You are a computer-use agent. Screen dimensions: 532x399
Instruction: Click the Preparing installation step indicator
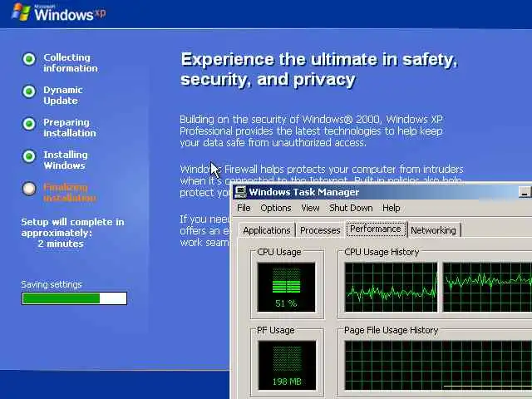[x=29, y=124]
